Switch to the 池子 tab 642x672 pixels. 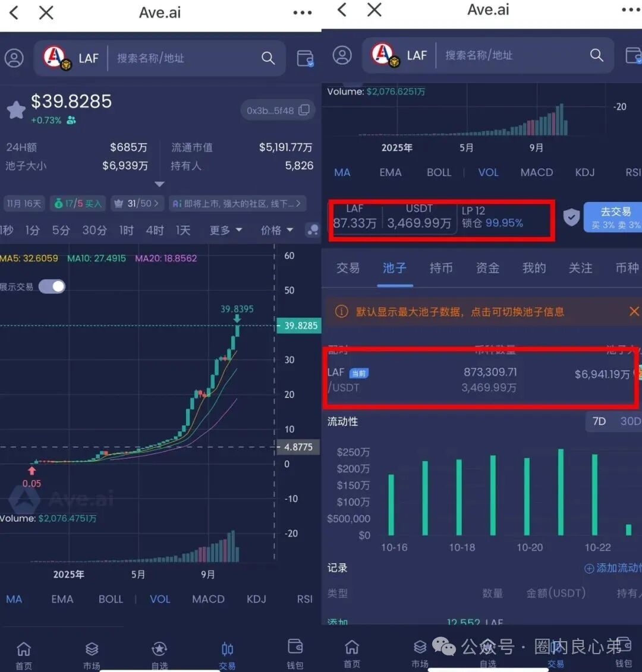[x=395, y=268]
